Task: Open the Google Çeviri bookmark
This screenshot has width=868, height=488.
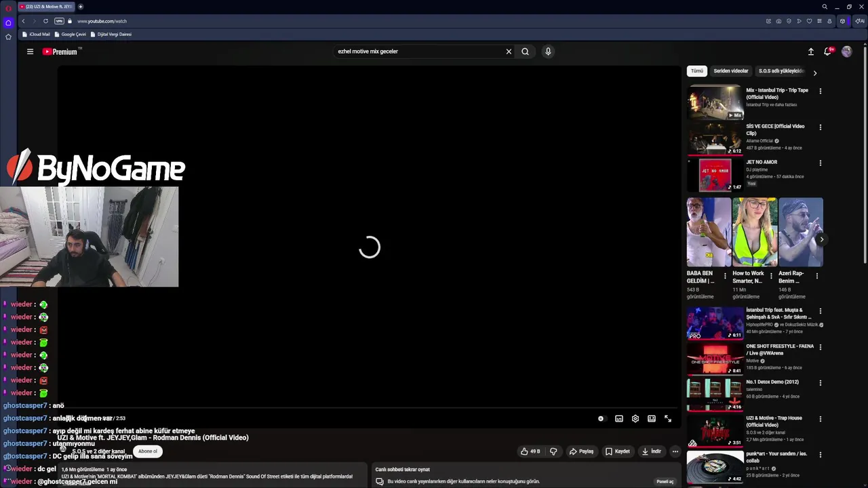Action: click(71, 34)
